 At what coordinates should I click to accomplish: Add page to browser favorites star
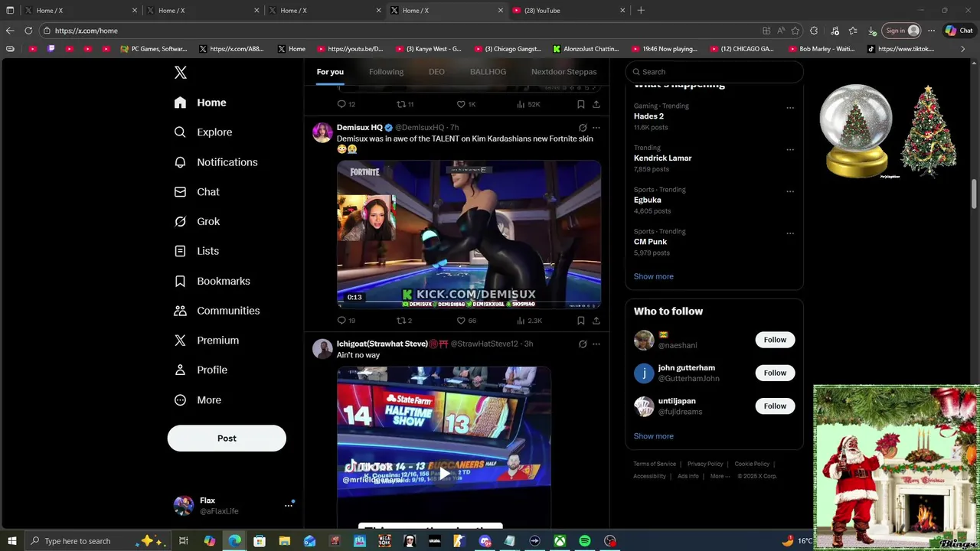[795, 31]
